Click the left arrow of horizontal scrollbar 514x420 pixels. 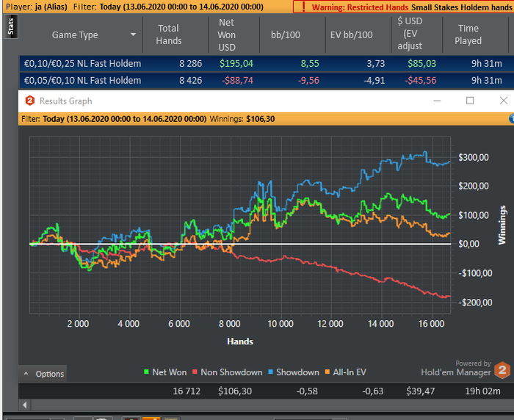tap(24, 405)
